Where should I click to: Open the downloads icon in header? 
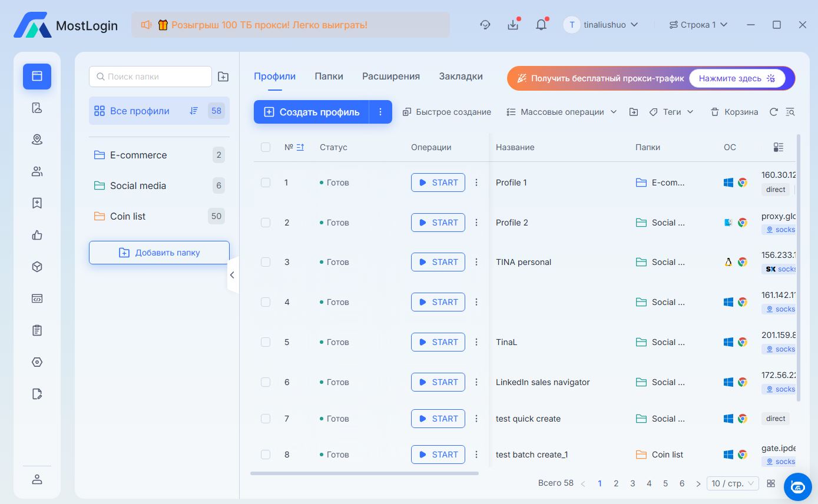[513, 25]
